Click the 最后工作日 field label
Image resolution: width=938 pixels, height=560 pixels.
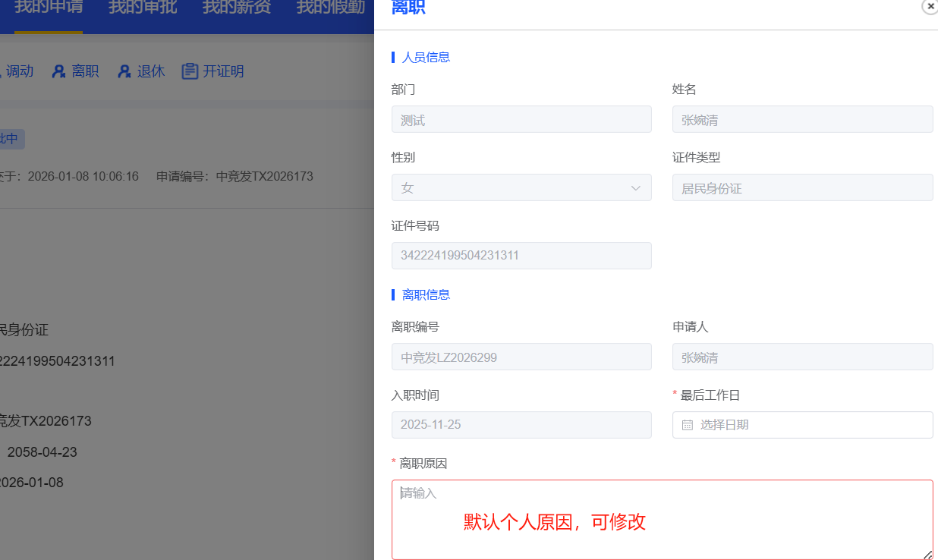710,395
